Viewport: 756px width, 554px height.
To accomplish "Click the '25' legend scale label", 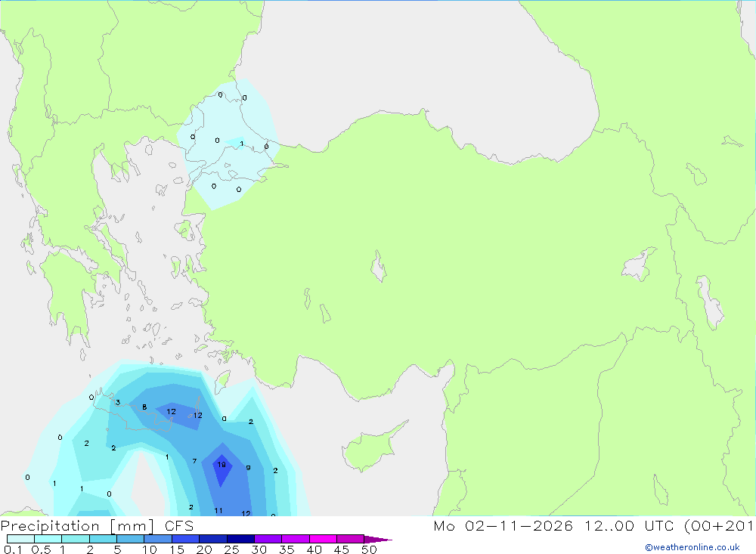I will [232, 549].
